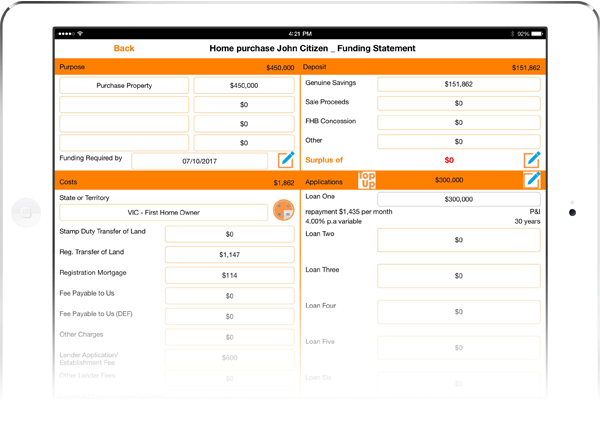Edit the Stamp Duty Transfer of Land field

click(230, 234)
